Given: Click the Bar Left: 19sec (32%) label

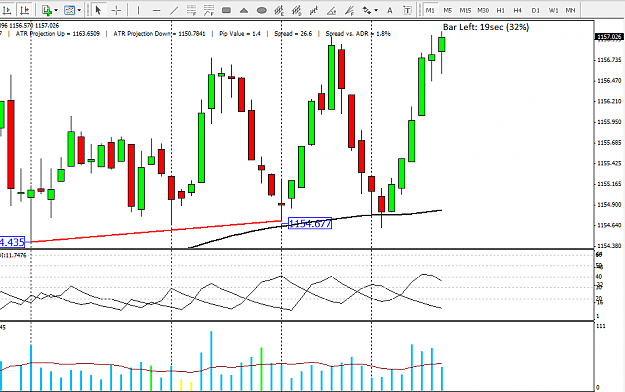Looking at the screenshot, I should pos(486,27).
